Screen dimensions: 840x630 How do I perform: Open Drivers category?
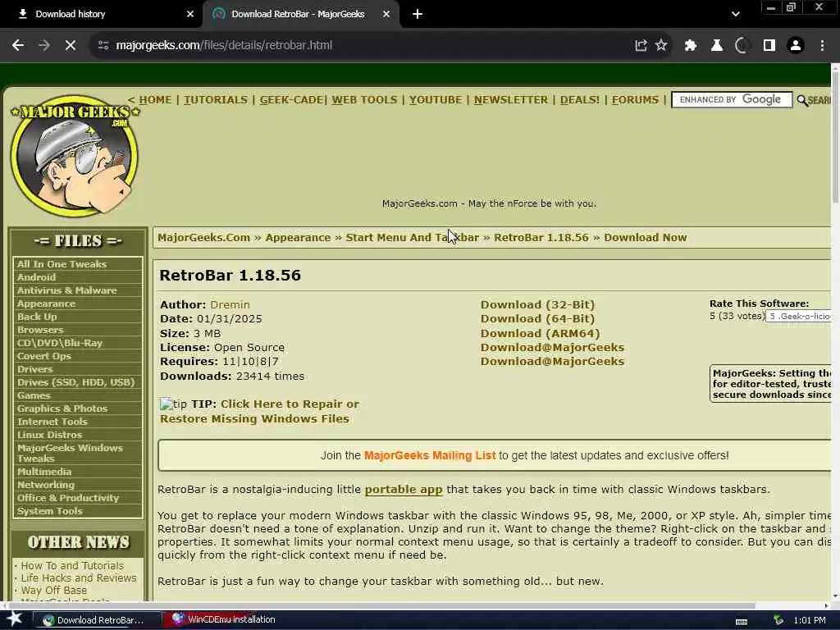click(34, 369)
